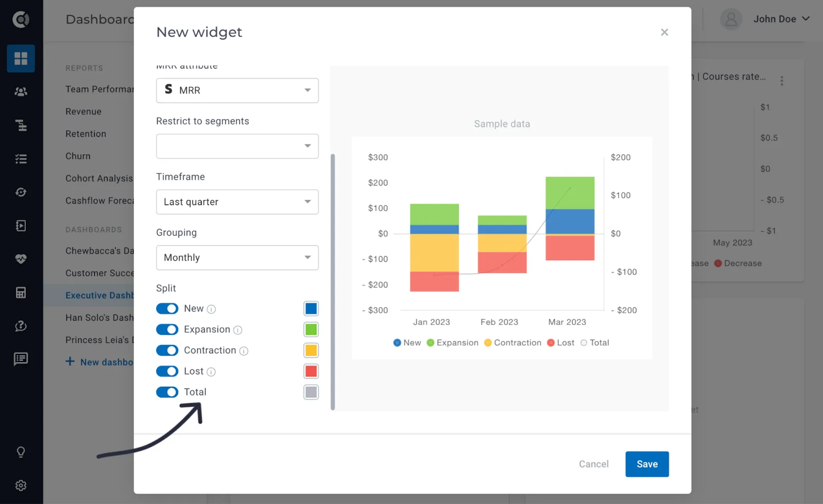Open the Revenue report
823x504 pixels.
(x=83, y=112)
